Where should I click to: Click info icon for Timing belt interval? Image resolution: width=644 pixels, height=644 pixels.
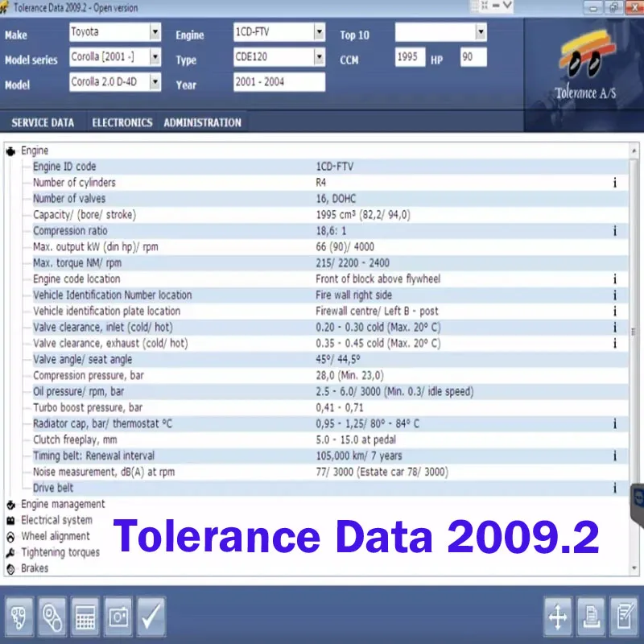[x=615, y=456]
